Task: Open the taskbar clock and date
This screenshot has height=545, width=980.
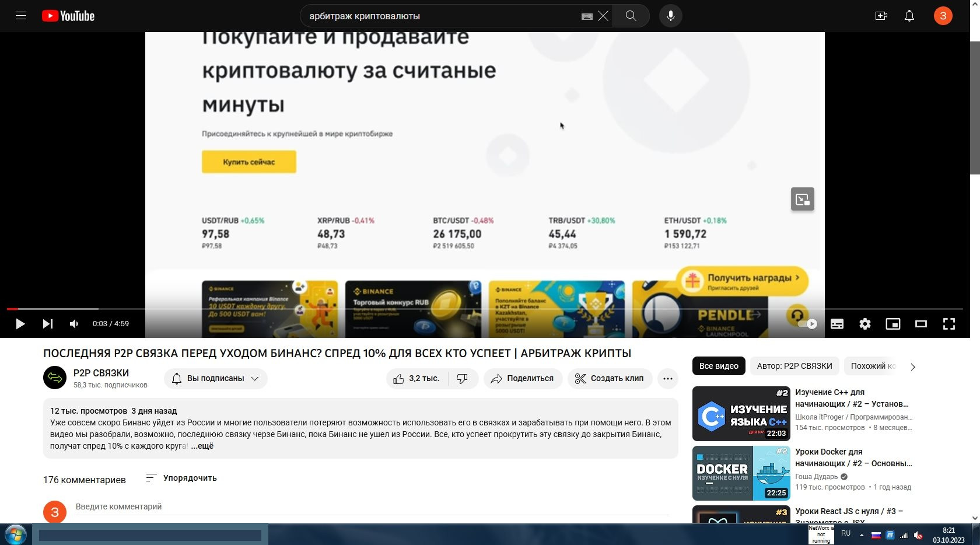Action: (x=949, y=535)
